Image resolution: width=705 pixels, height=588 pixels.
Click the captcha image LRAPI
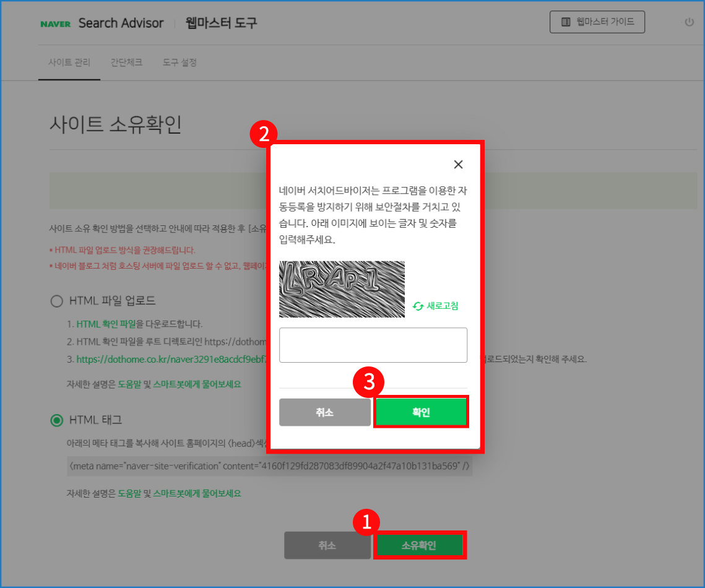342,289
